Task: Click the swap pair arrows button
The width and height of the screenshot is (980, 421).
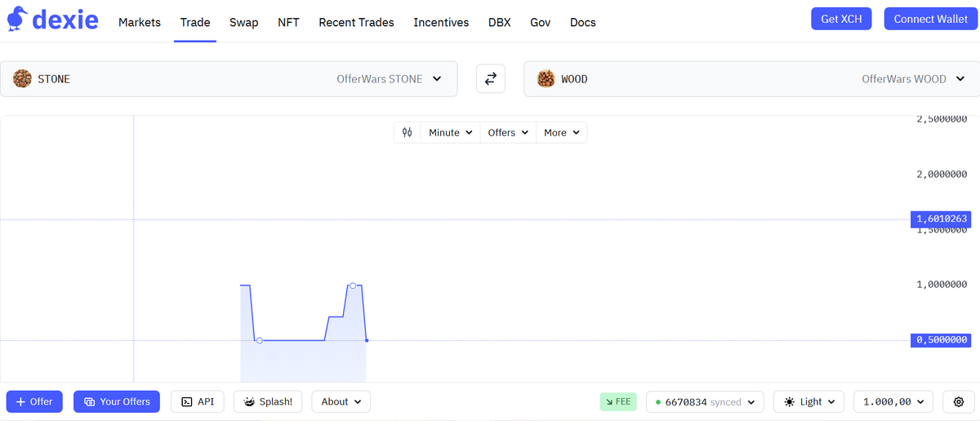Action: 491,78
